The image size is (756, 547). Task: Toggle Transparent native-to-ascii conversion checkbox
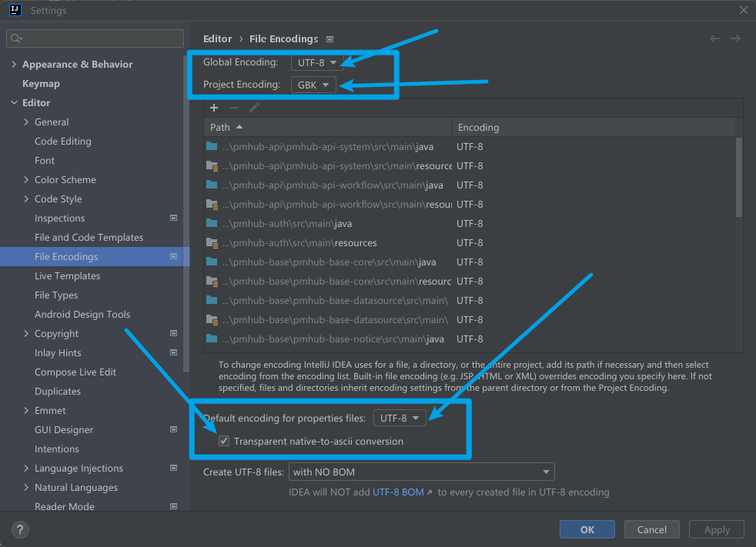pyautogui.click(x=224, y=441)
